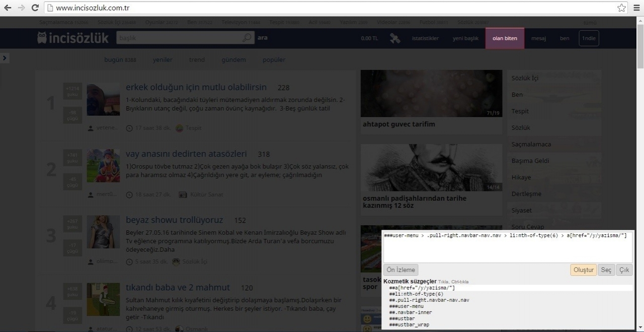The width and height of the screenshot is (644, 332).
Task: Open the 0.00 TL balance link
Action: click(x=369, y=38)
